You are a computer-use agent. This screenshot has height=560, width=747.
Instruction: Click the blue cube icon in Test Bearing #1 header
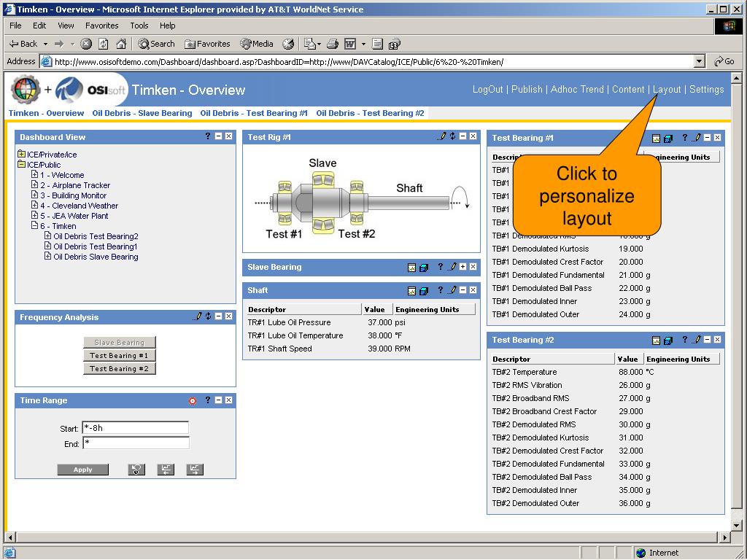click(x=668, y=139)
